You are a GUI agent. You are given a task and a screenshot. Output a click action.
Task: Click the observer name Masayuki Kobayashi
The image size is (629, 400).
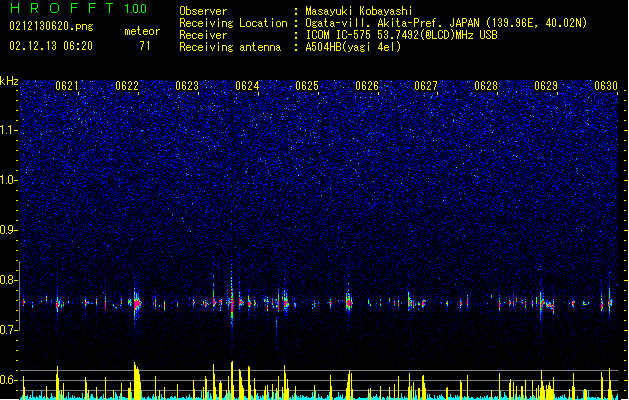click(359, 11)
